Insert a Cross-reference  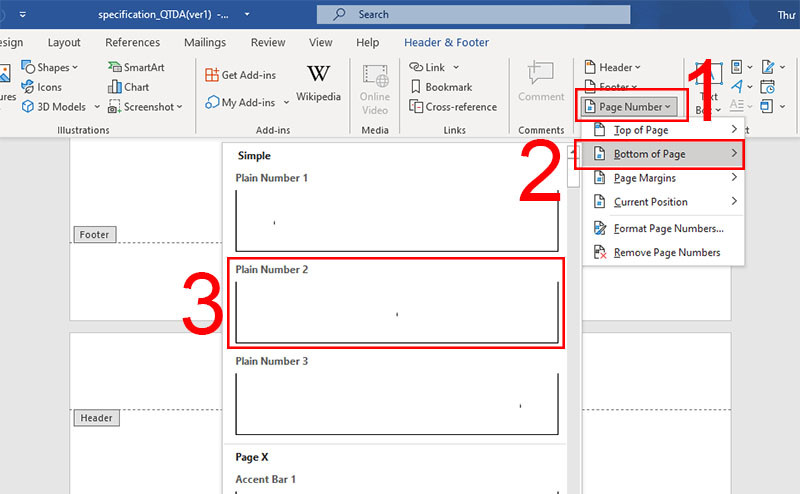[x=453, y=107]
